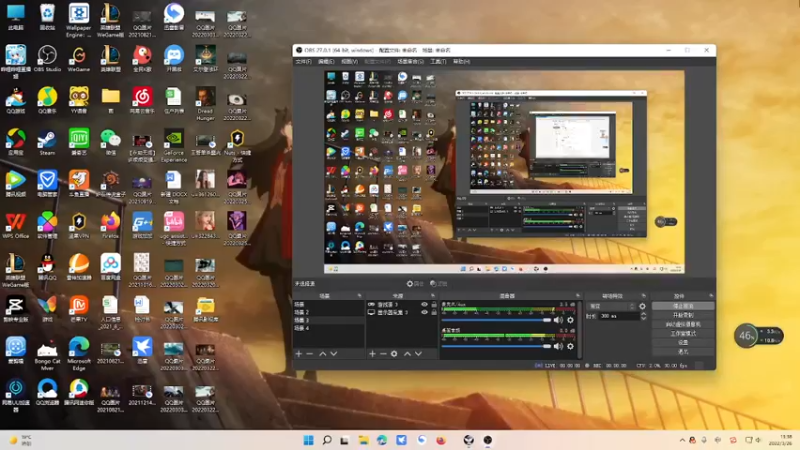The width and height of the screenshot is (800, 450).
Task: Move selected source up with arrow
Action: 406,353
